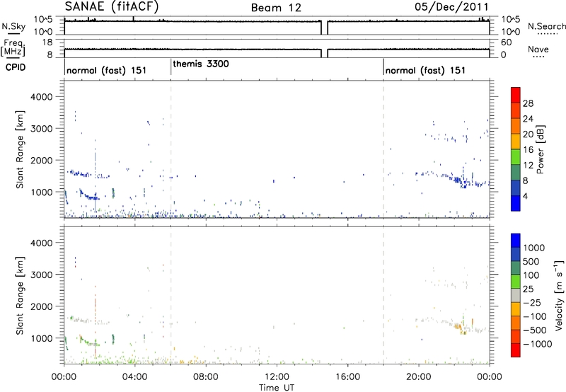Viewport: 566px width, 392px height.
Task: Click the power panel 'Slant Range [km]' label
Action: 20,149
